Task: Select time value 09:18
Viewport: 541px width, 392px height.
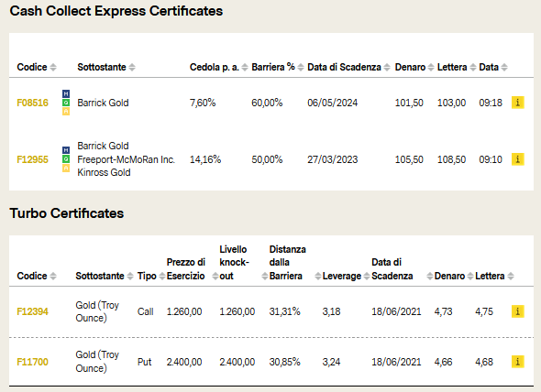Action: pos(491,103)
